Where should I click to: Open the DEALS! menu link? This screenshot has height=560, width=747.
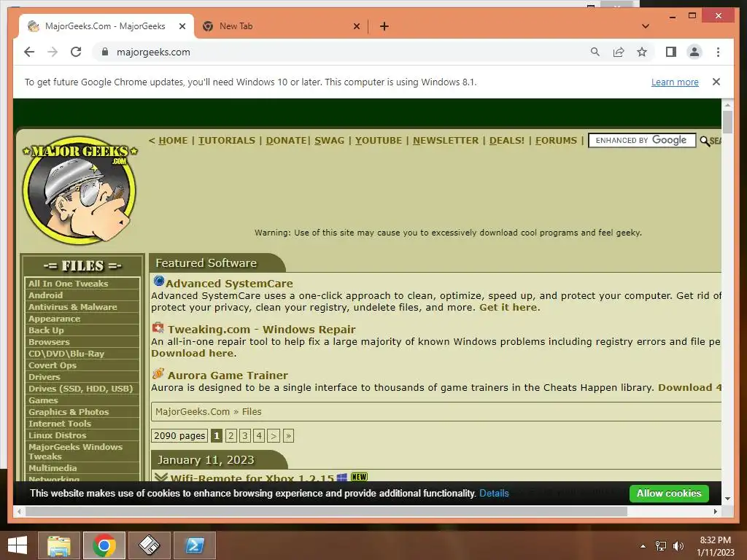[x=507, y=141]
